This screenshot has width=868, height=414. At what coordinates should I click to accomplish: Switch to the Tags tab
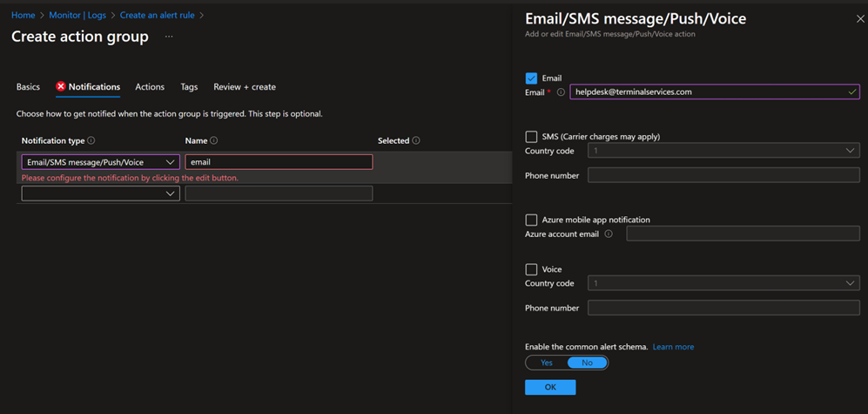point(189,87)
